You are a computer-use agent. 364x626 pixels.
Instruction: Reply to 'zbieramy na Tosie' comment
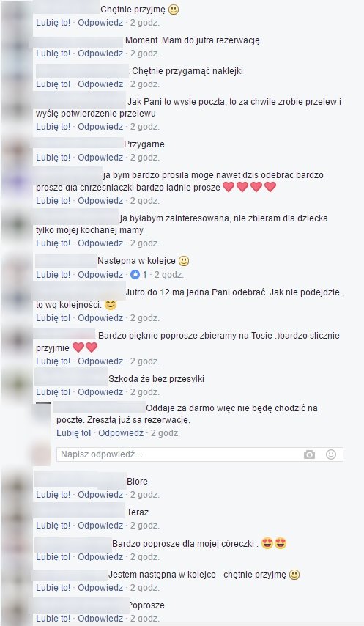coord(100,361)
